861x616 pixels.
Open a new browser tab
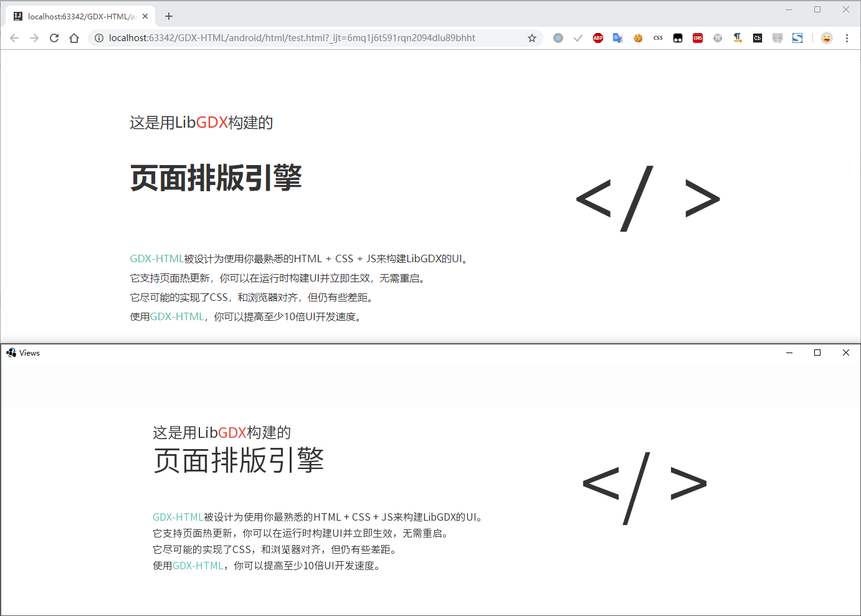pyautogui.click(x=169, y=16)
